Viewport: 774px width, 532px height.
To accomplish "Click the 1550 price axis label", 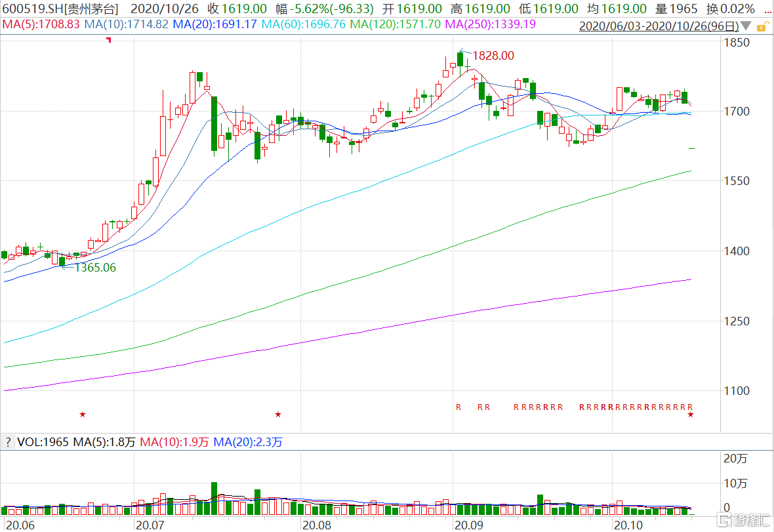I will pos(737,181).
